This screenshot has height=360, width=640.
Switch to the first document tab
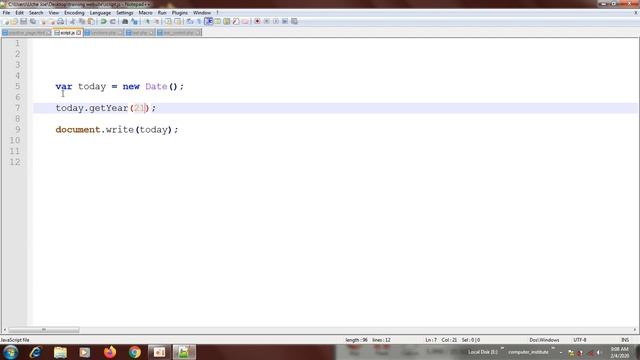click(27, 33)
